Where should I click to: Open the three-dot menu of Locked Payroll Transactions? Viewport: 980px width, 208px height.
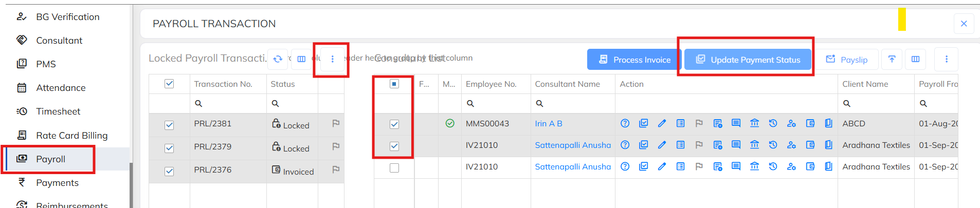click(x=332, y=59)
